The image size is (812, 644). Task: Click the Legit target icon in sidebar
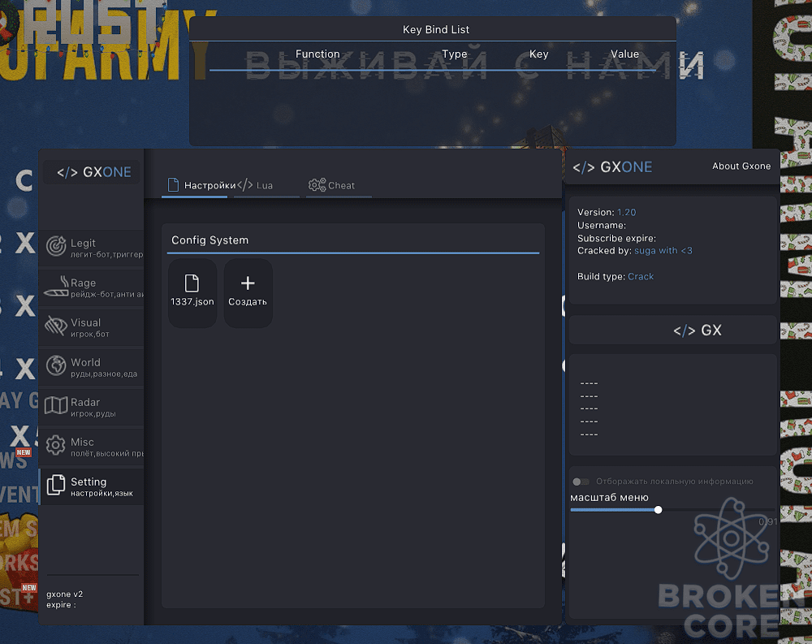click(56, 246)
